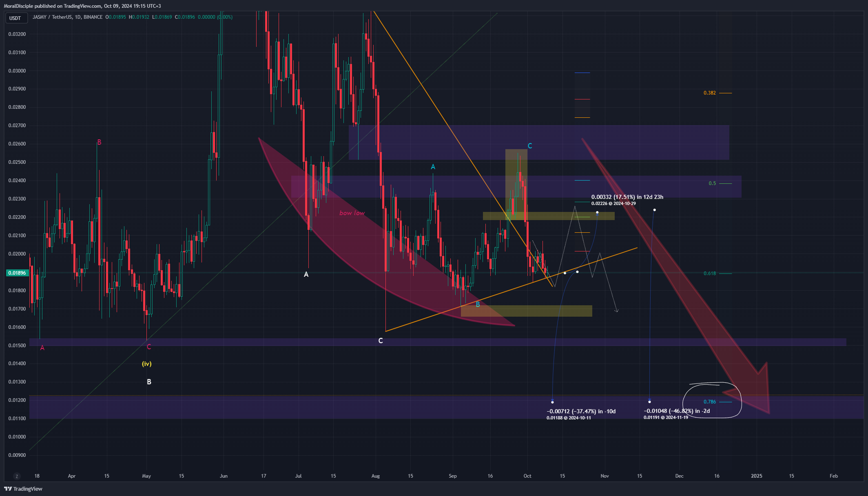Click the close price value C0.01896
Viewport: 868px width, 496px height.
[185, 17]
